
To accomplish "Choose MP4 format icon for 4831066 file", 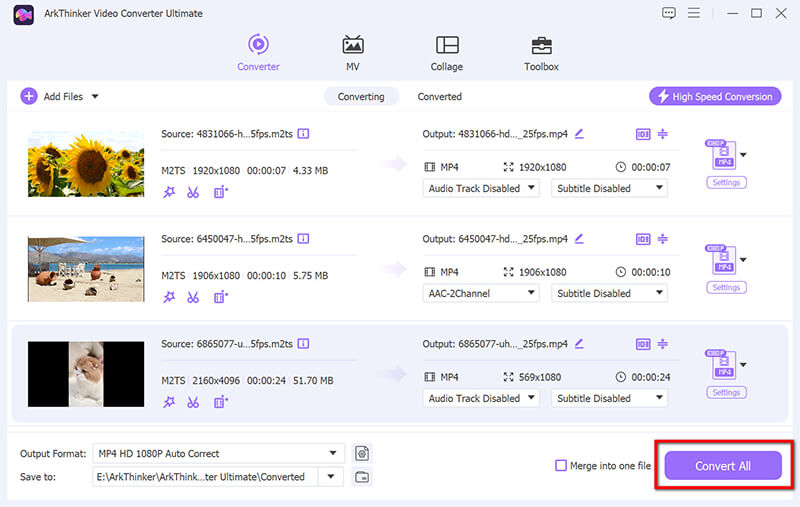I will [721, 154].
